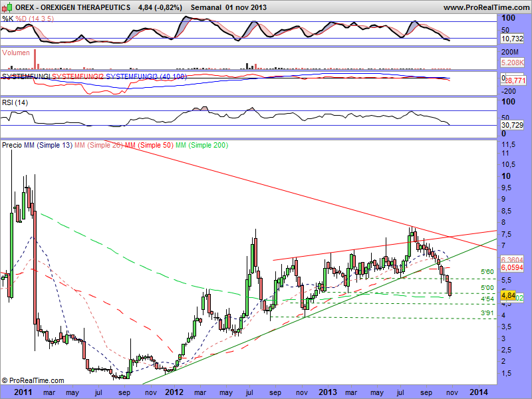
Task: Select the "2013" year on time axis
Action: [328, 392]
